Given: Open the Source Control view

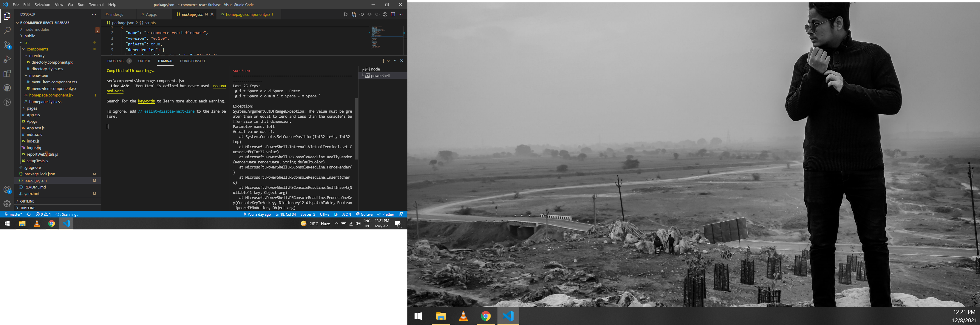Looking at the screenshot, I should (7, 45).
